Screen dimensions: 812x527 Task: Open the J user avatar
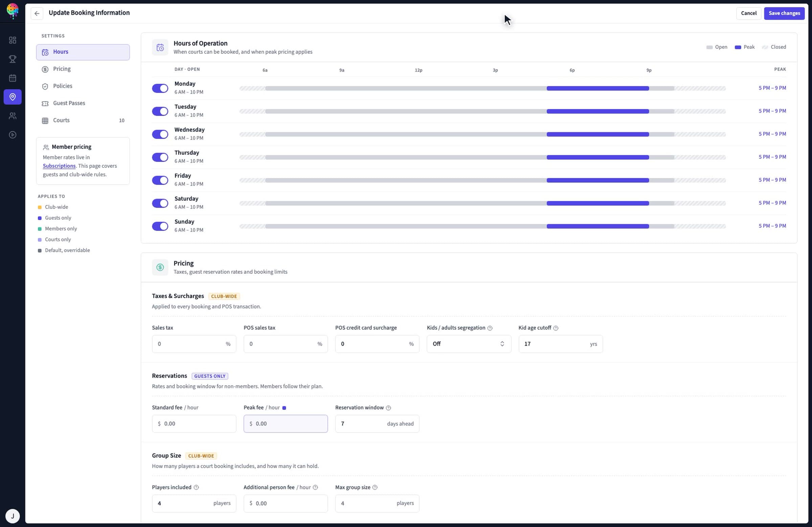(13, 516)
